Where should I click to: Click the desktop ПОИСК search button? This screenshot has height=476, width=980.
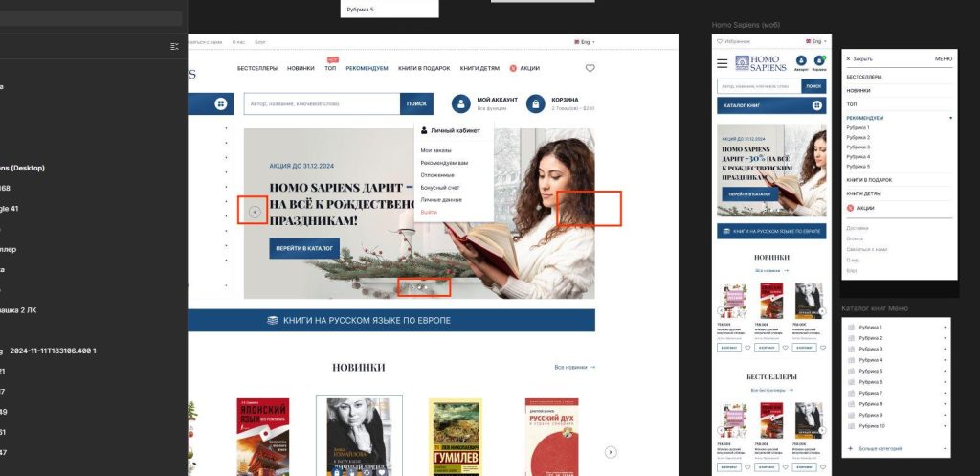coord(416,103)
